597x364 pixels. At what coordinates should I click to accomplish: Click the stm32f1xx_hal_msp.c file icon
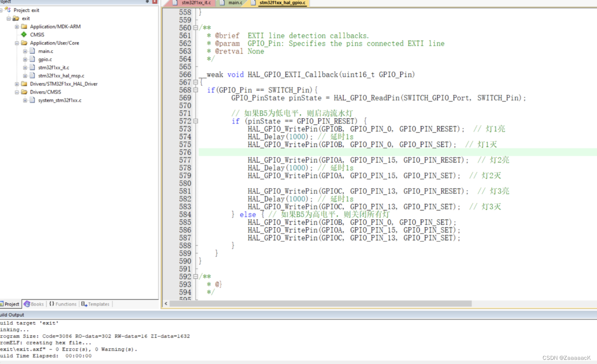[x=32, y=76]
